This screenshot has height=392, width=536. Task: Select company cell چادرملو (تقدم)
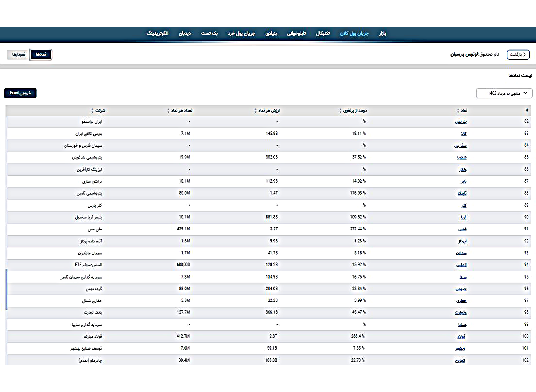90,360
